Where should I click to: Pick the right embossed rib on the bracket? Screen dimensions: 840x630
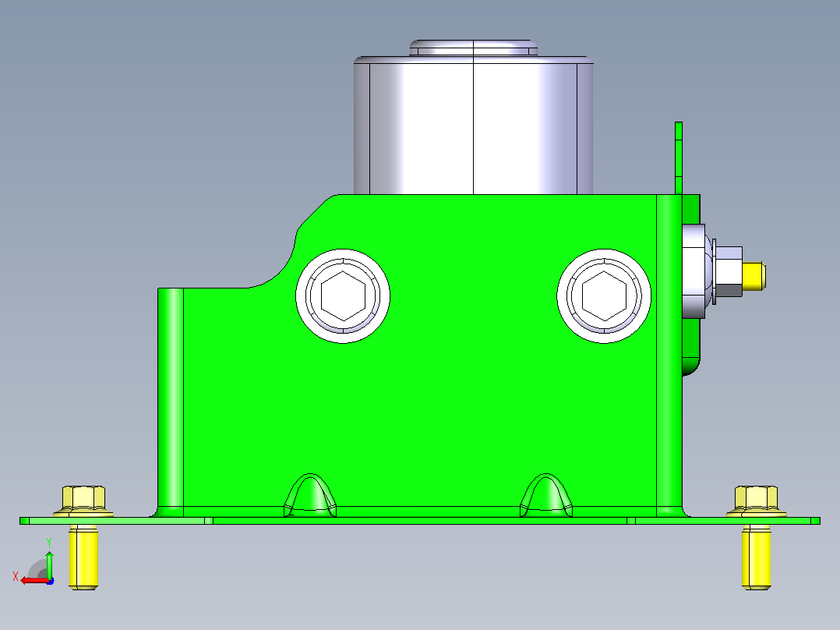click(x=546, y=495)
